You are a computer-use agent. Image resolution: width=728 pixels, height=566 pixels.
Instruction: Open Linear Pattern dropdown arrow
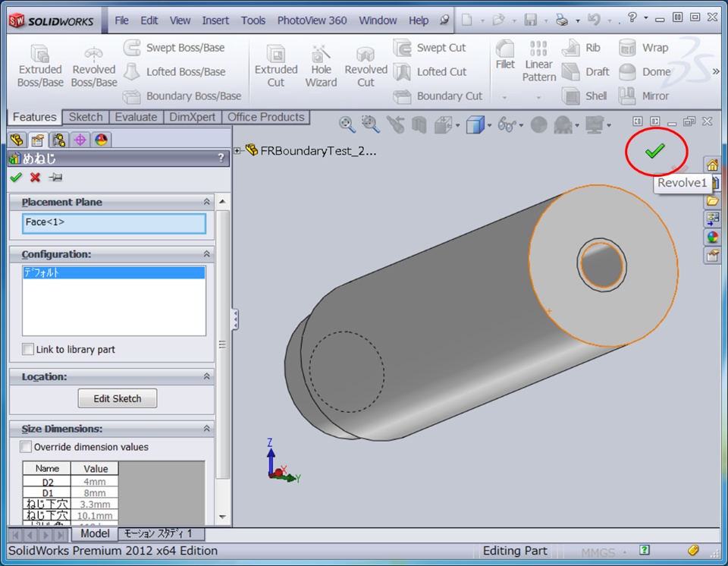tap(538, 98)
